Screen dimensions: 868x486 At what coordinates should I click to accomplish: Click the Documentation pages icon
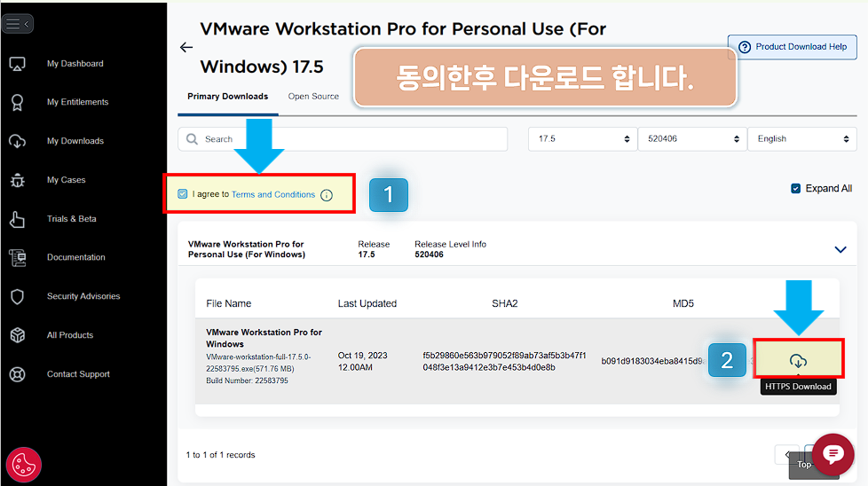[x=17, y=258]
